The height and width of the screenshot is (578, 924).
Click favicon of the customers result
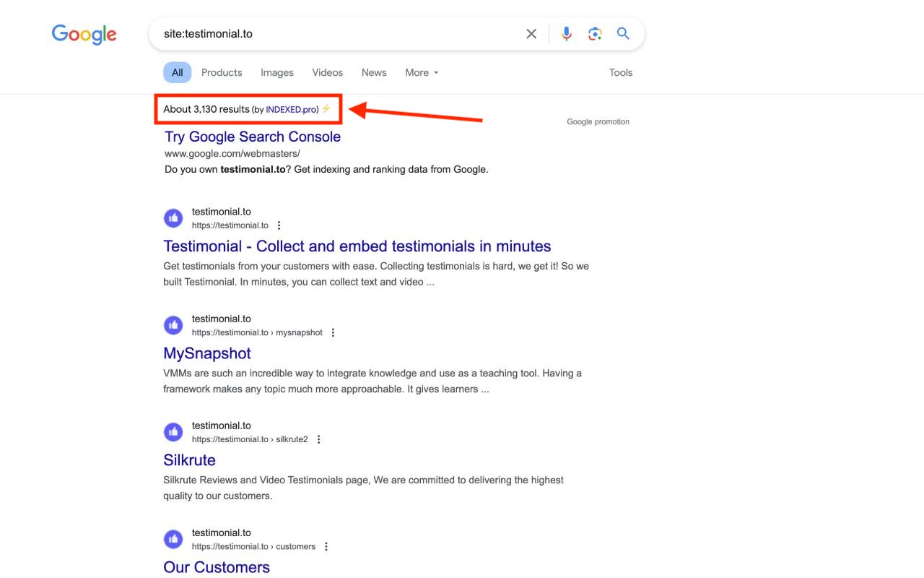(x=173, y=539)
